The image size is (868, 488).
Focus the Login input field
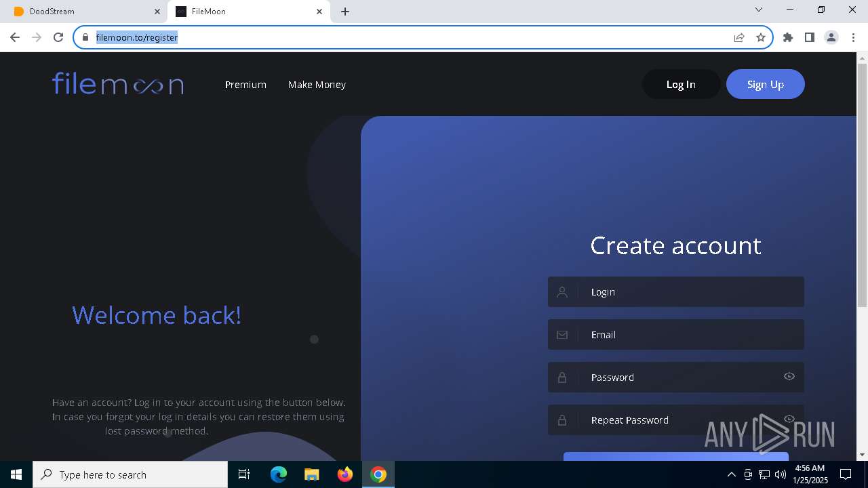pyautogui.click(x=676, y=291)
